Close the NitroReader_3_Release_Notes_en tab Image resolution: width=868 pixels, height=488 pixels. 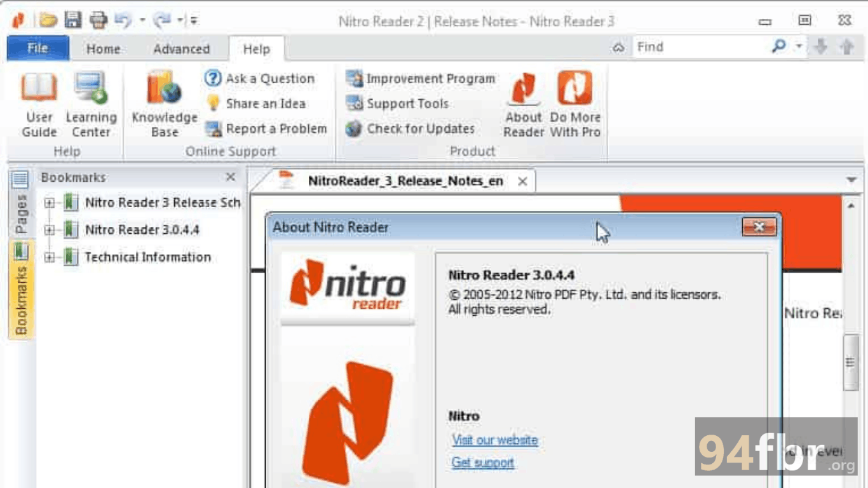pos(522,182)
